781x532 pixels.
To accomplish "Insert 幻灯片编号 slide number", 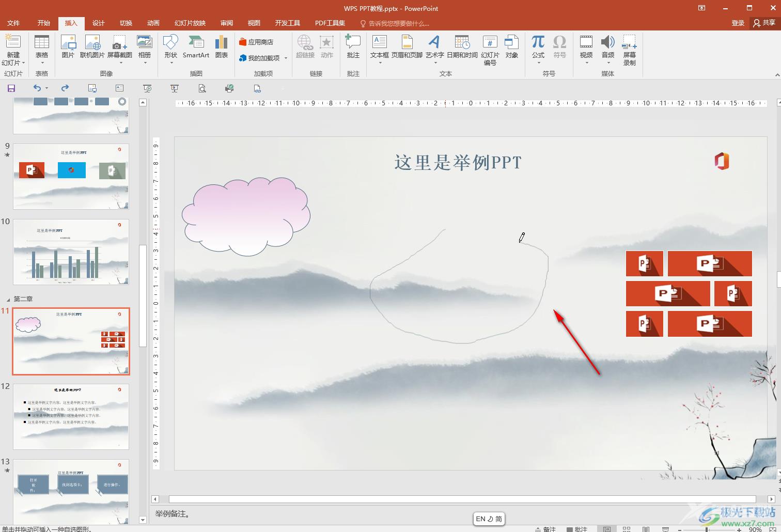I will coord(490,50).
